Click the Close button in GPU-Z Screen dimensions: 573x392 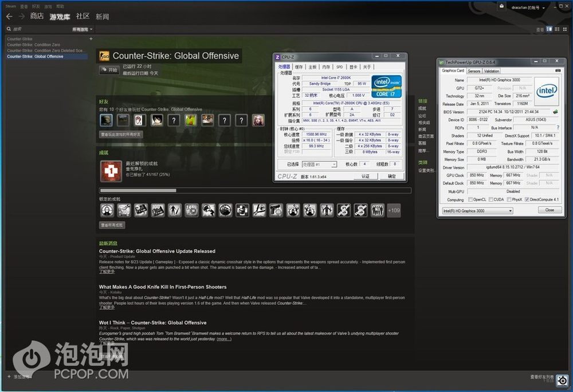[x=550, y=210]
